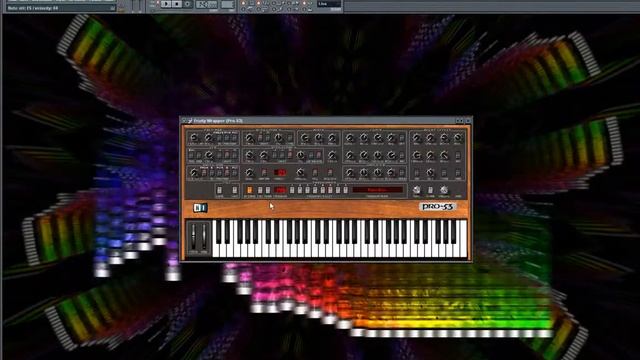Image resolution: width=640 pixels, height=360 pixels.
Task: Click the red Voices number display
Action: coord(280,172)
